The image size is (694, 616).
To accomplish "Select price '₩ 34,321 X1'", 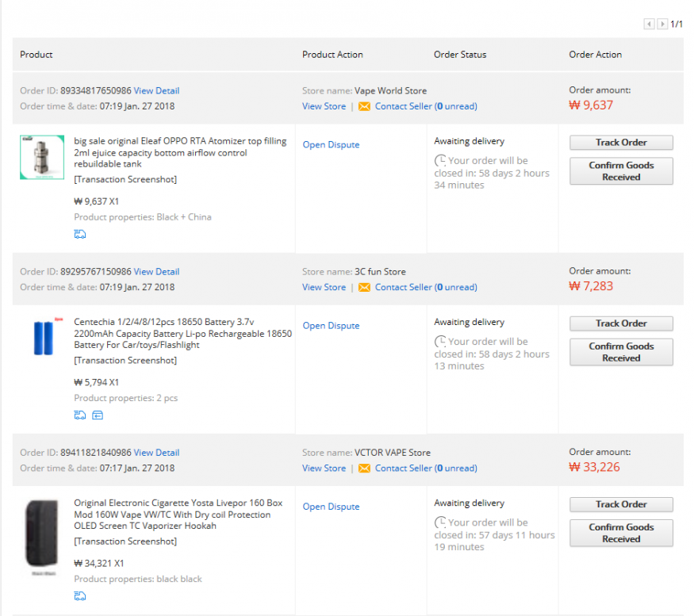I will pyautogui.click(x=98, y=564).
